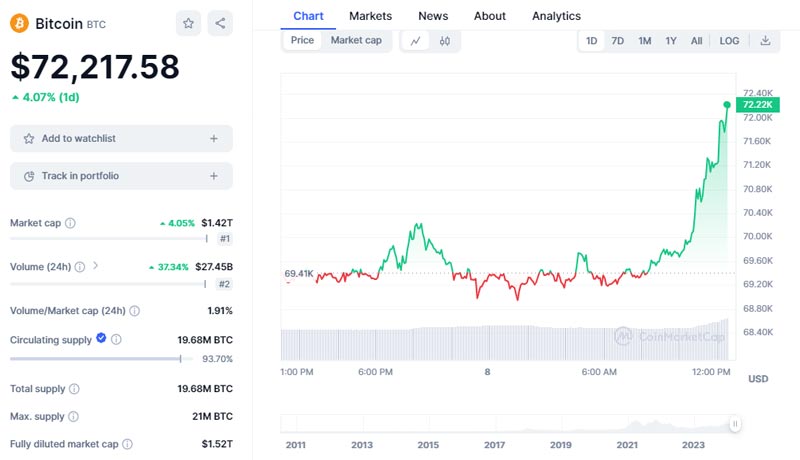
Task: Open the News tab
Action: [433, 16]
